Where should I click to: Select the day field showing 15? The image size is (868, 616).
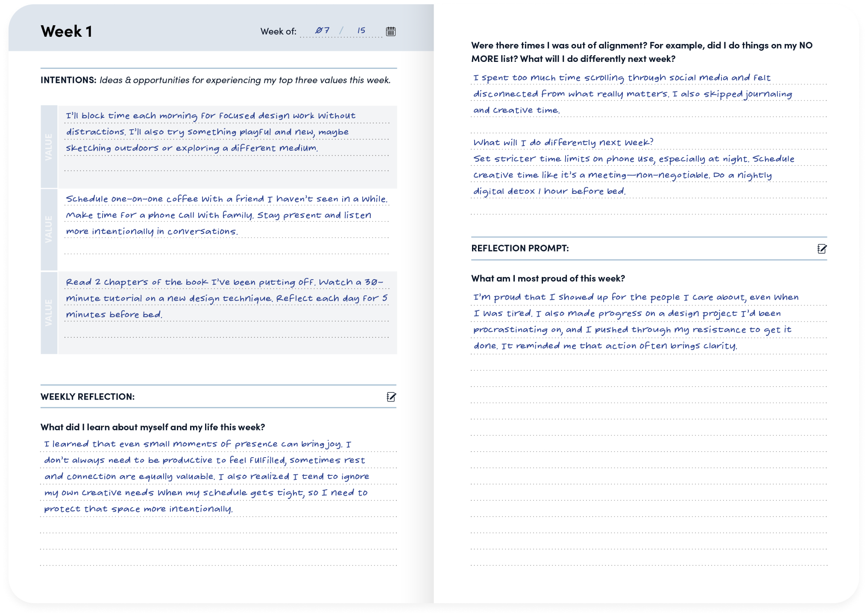[361, 31]
